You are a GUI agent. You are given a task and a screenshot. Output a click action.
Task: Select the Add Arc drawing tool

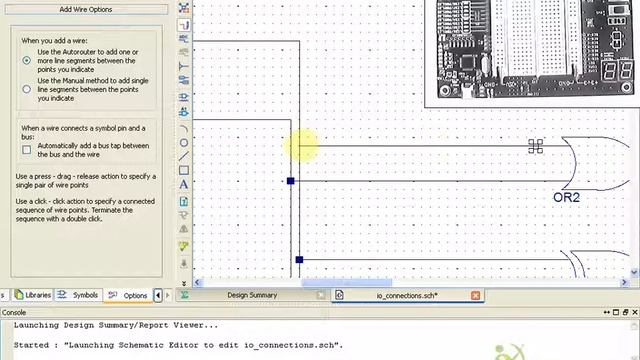184,129
